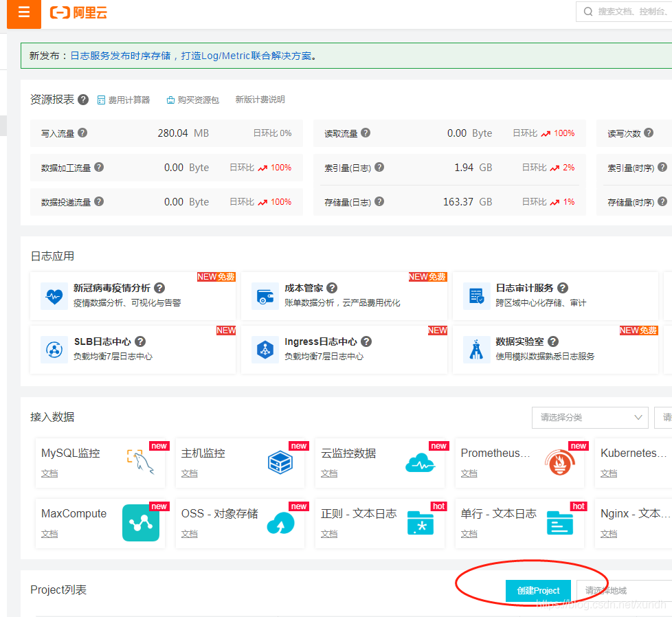Select the MySQL监控 dolphin icon
The image size is (672, 617).
point(140,462)
